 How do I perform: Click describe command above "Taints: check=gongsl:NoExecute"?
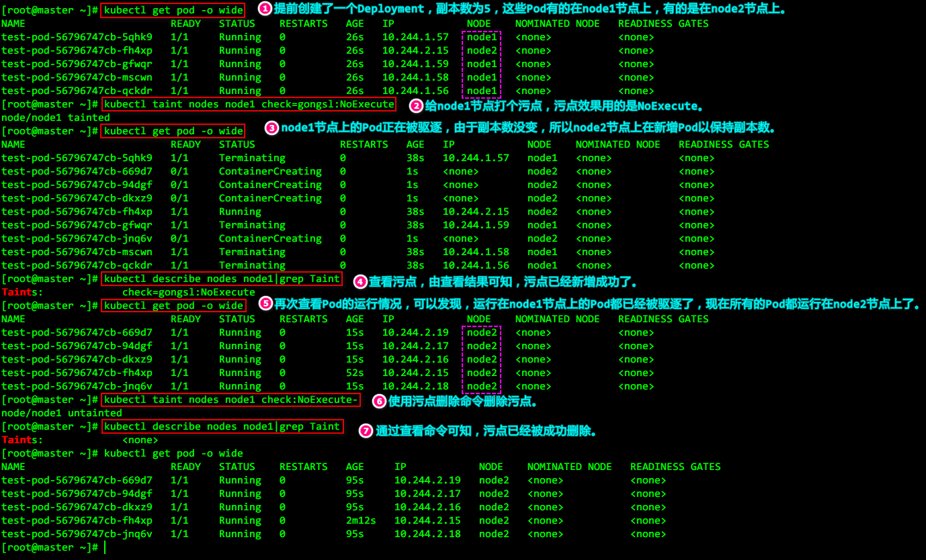click(222, 279)
